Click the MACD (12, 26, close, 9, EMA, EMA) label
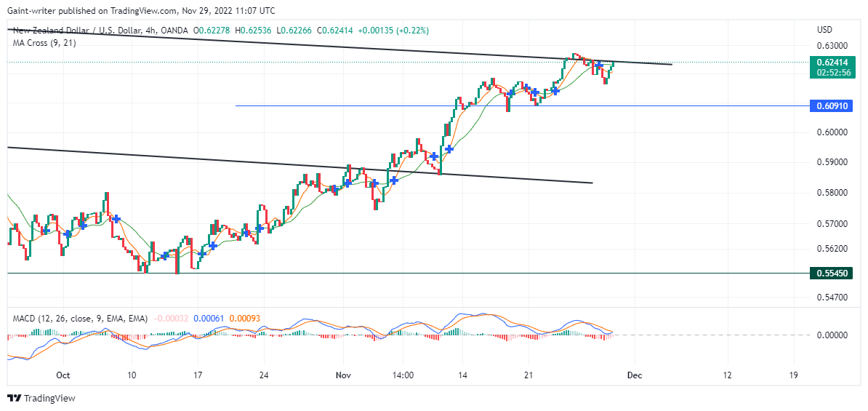Screen dimensions: 868x411 80,319
